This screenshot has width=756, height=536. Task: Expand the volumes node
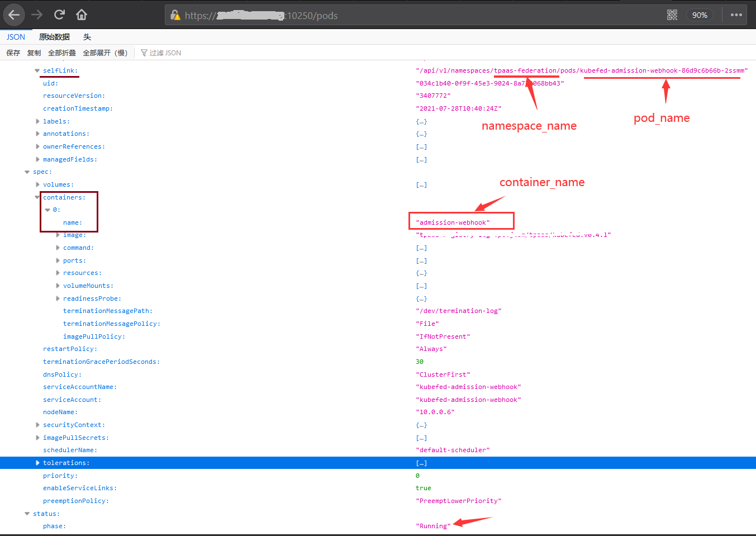pyautogui.click(x=37, y=184)
